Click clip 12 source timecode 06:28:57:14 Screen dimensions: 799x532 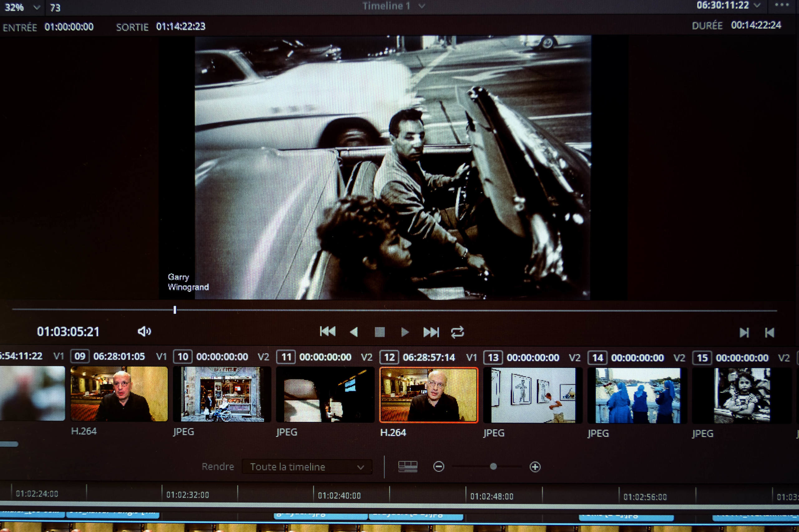[429, 357]
